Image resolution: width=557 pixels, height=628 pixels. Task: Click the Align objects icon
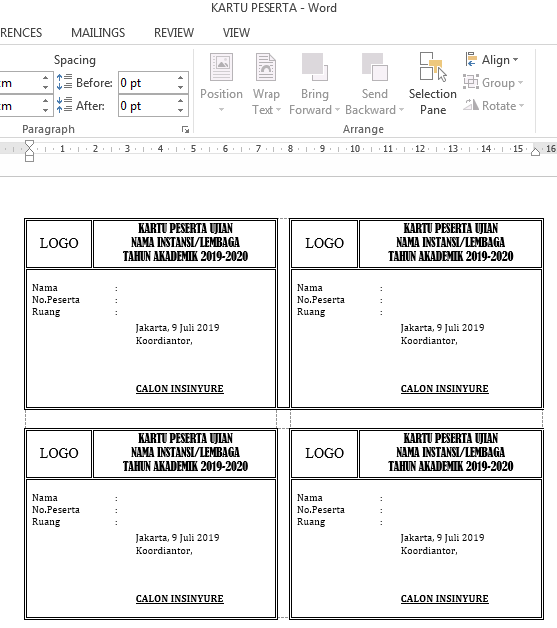pos(471,60)
